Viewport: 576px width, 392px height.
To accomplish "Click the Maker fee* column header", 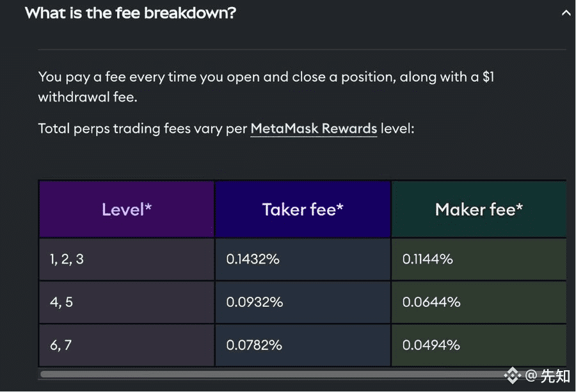I will pos(479,209).
